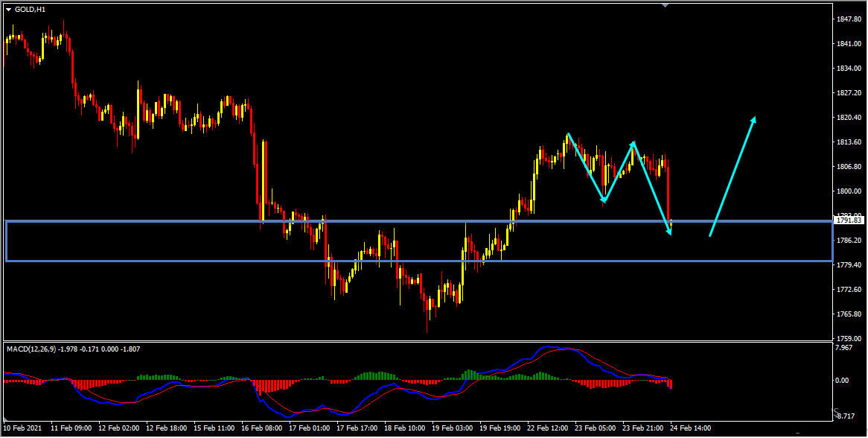Screen dimensions: 868x438
Task: Click the 1847.80 price axis label
Action: click(849, 19)
